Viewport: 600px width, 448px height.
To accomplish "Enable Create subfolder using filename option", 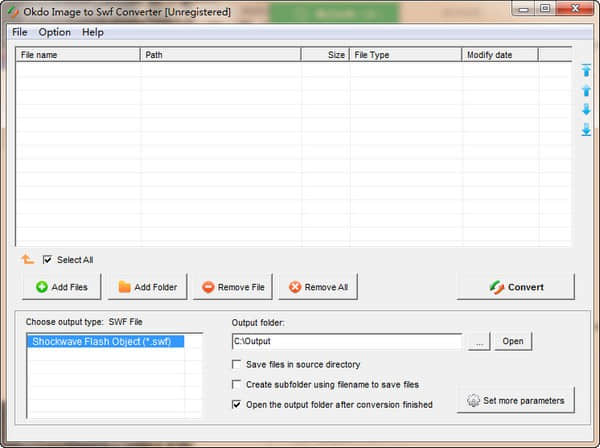I will click(x=236, y=384).
